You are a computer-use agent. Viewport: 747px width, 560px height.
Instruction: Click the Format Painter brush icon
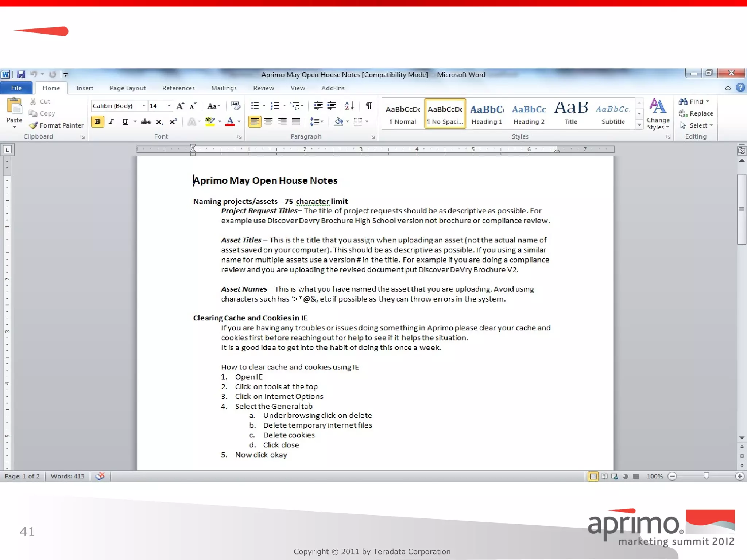pyautogui.click(x=34, y=125)
